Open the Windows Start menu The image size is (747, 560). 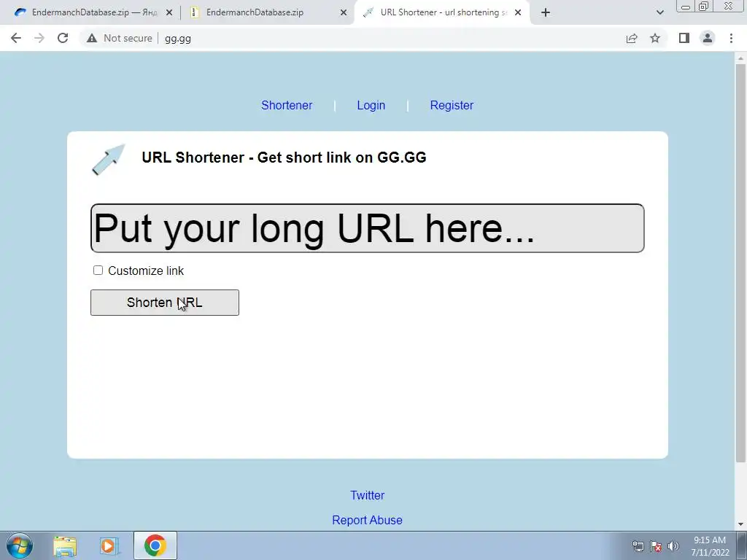(x=20, y=545)
